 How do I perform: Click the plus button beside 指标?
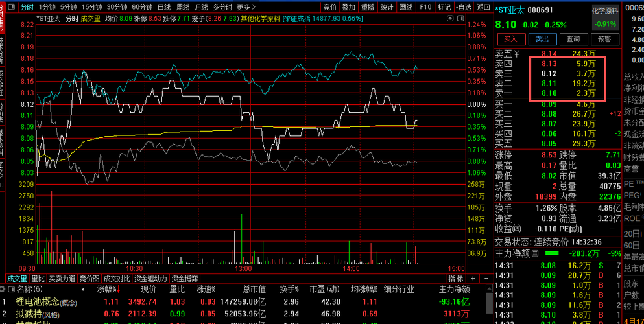(x=473, y=279)
